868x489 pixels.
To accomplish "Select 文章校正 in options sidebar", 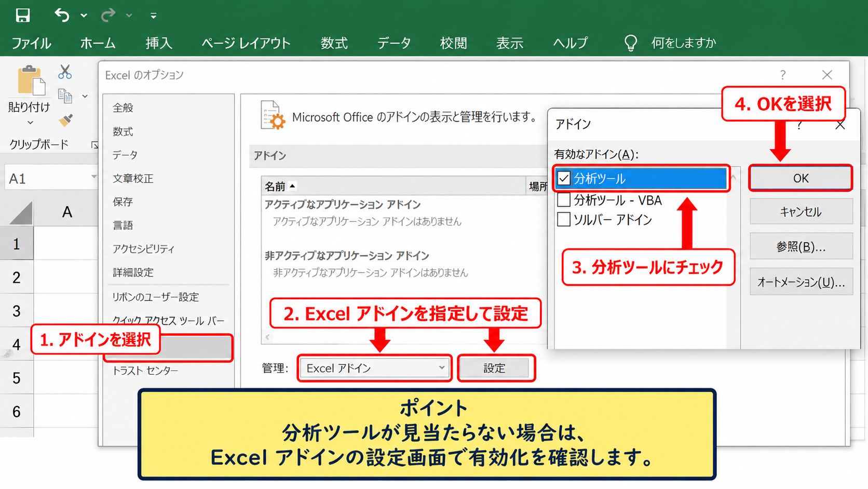I will [133, 178].
